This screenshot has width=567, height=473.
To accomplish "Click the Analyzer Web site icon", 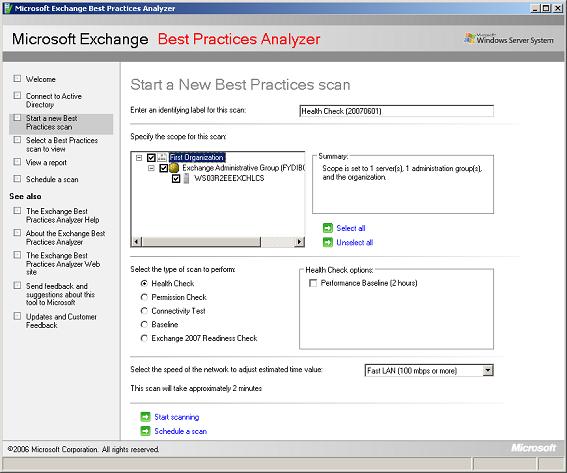I will click(x=17, y=255).
